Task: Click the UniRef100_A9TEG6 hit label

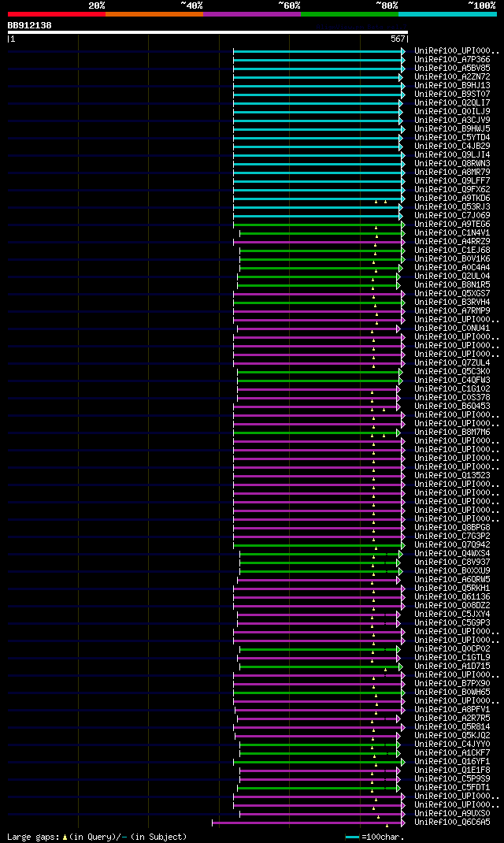Action: click(x=452, y=225)
